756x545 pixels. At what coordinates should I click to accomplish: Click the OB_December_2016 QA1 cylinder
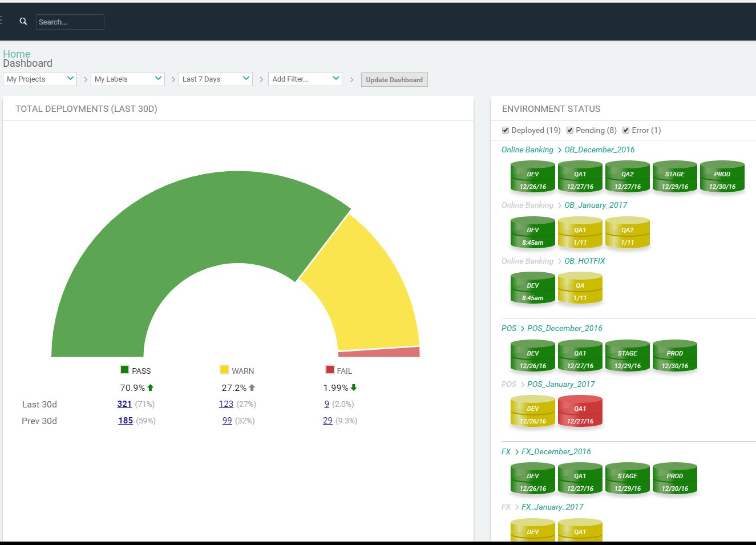tap(580, 177)
